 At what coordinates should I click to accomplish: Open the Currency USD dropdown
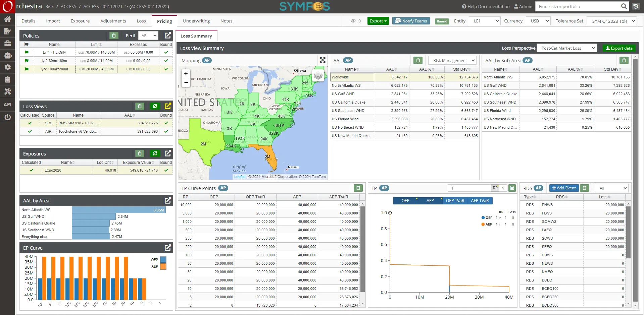tap(538, 21)
